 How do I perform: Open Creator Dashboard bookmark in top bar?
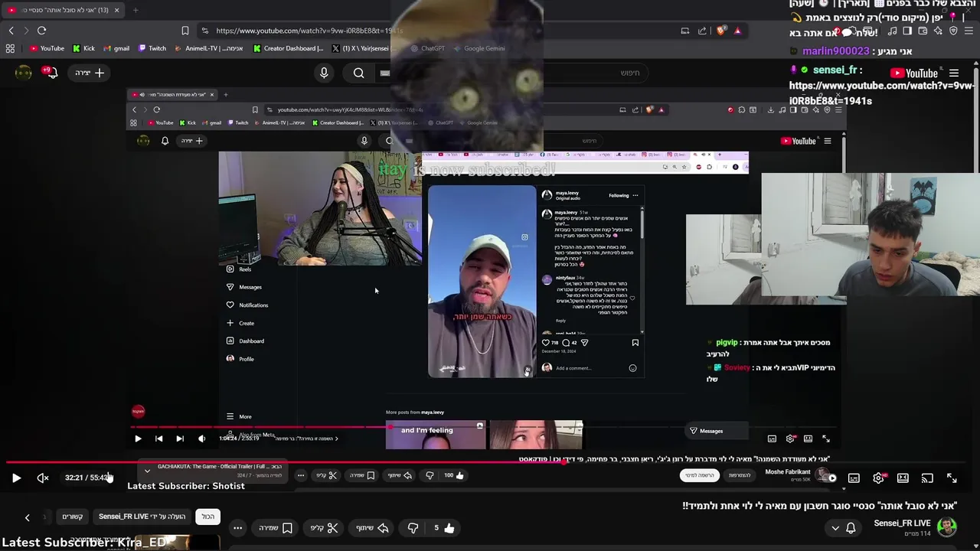(288, 48)
